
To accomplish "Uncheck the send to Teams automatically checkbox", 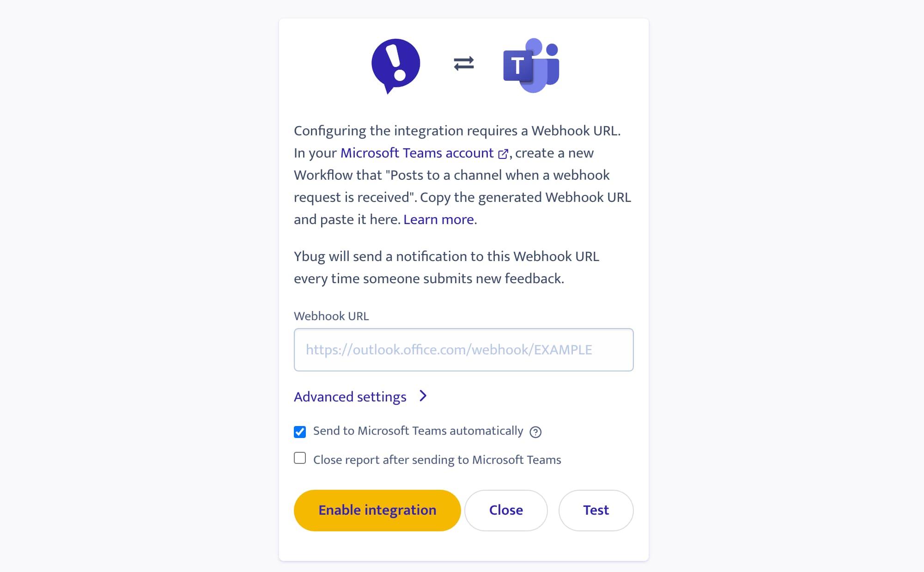I will click(x=300, y=432).
